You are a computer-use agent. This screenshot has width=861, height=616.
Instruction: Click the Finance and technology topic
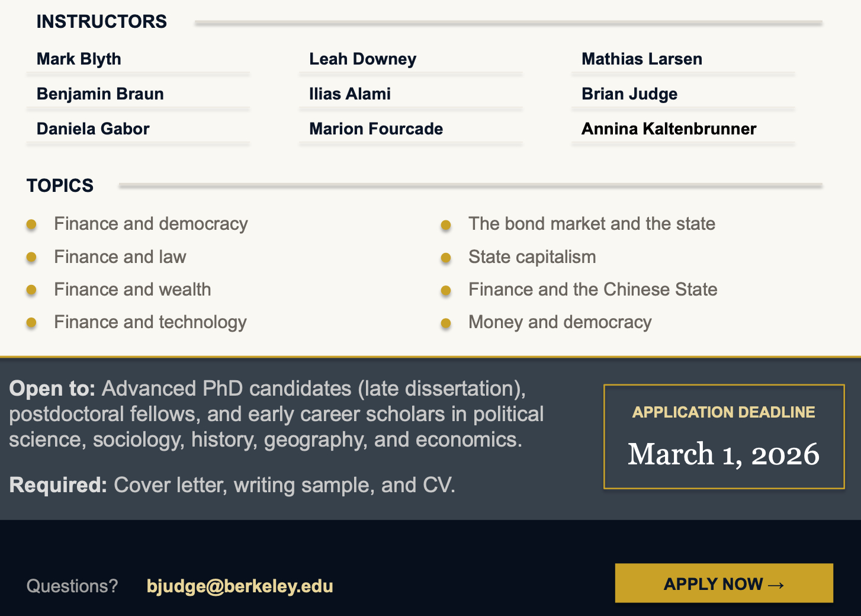(x=150, y=322)
